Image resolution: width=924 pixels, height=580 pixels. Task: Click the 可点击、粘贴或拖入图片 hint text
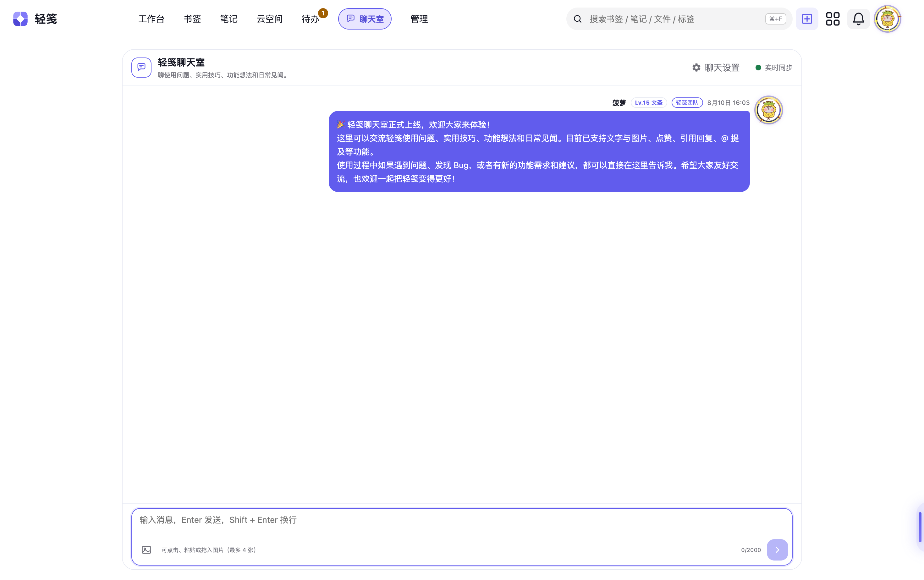pyautogui.click(x=209, y=550)
